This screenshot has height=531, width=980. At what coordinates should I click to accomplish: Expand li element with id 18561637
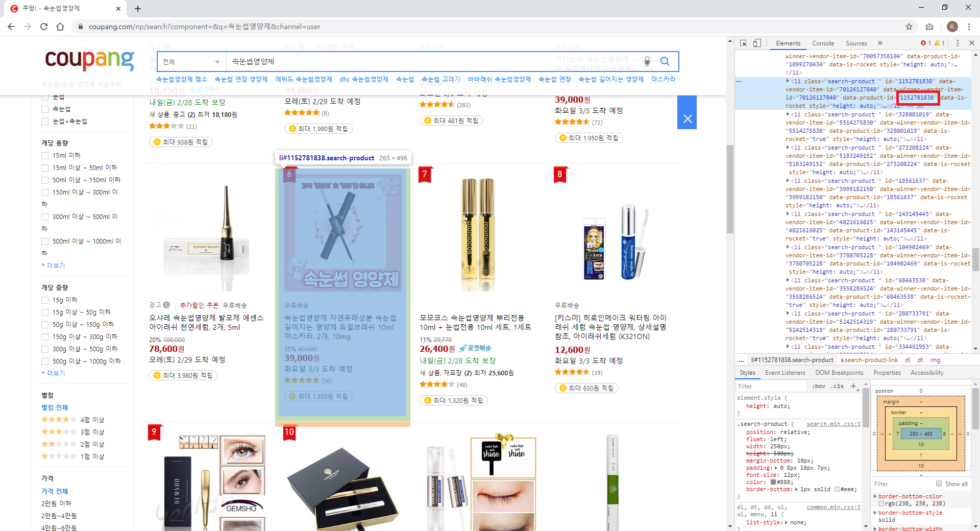coord(788,181)
